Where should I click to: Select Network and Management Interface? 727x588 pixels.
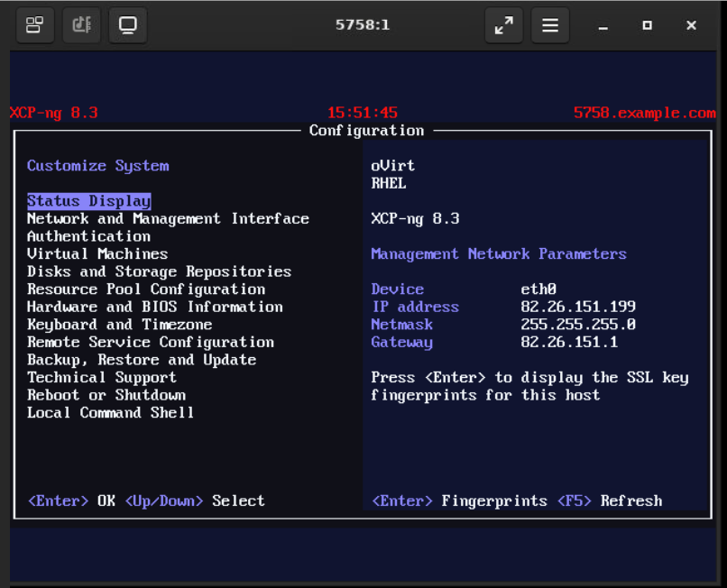point(168,219)
